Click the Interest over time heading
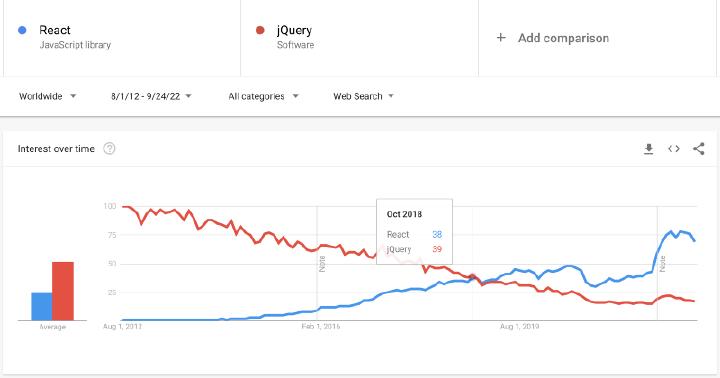The width and height of the screenshot is (720, 378). [x=56, y=149]
